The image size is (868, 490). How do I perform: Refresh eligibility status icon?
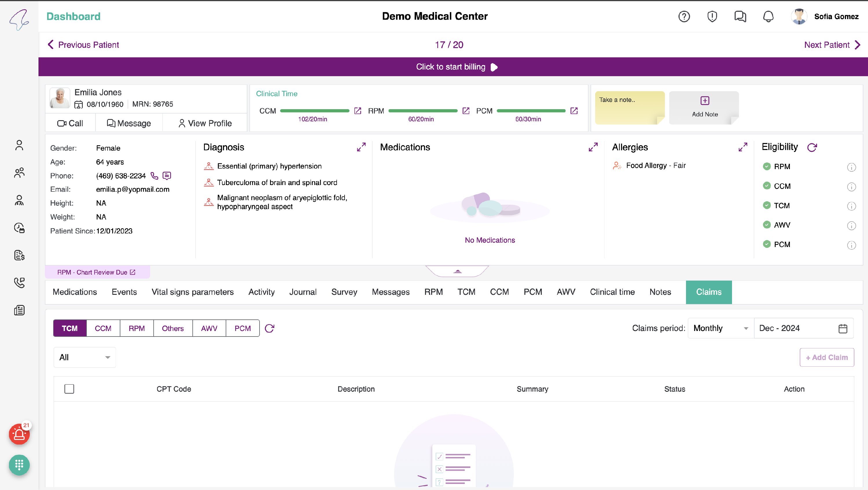pyautogui.click(x=812, y=147)
